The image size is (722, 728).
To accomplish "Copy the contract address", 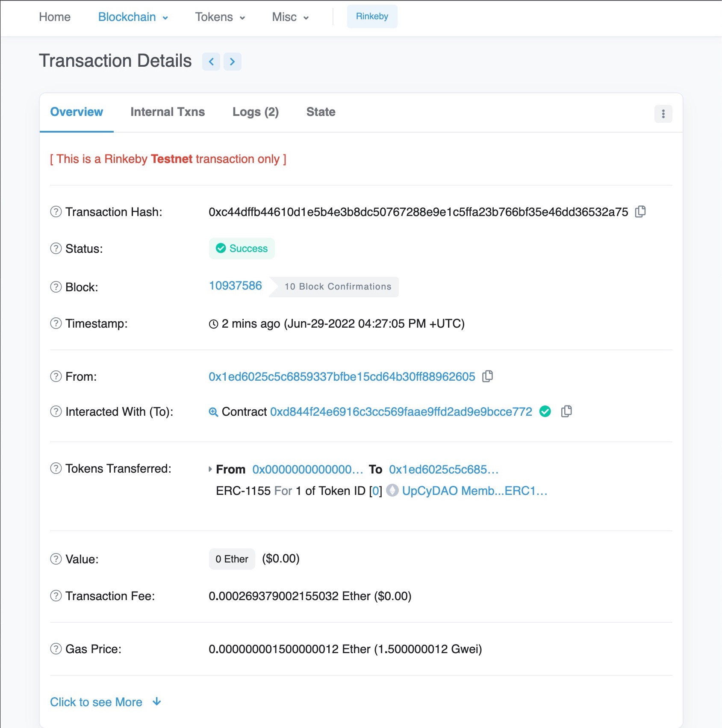I will click(566, 411).
